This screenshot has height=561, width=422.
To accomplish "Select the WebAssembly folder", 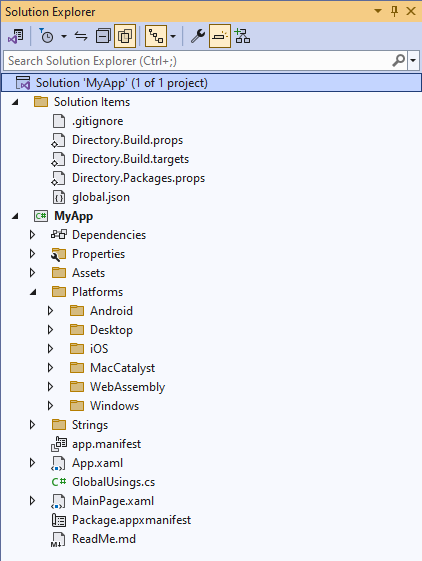I will [x=127, y=387].
